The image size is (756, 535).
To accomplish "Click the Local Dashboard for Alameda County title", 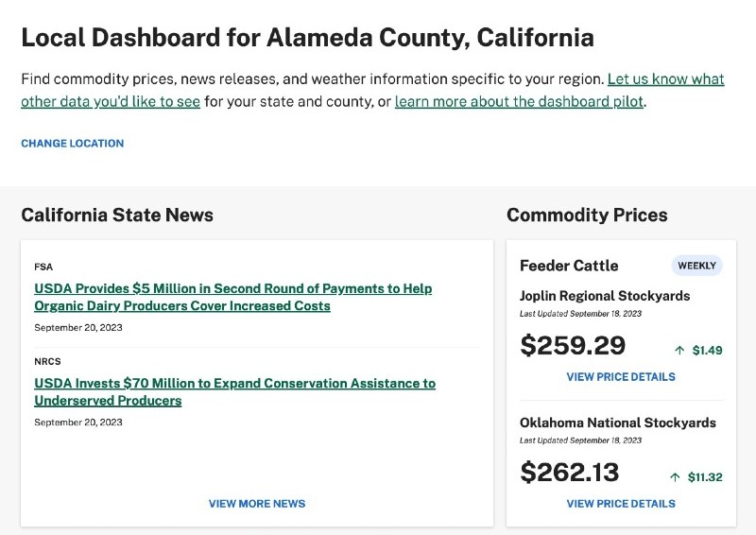I will tap(307, 38).
